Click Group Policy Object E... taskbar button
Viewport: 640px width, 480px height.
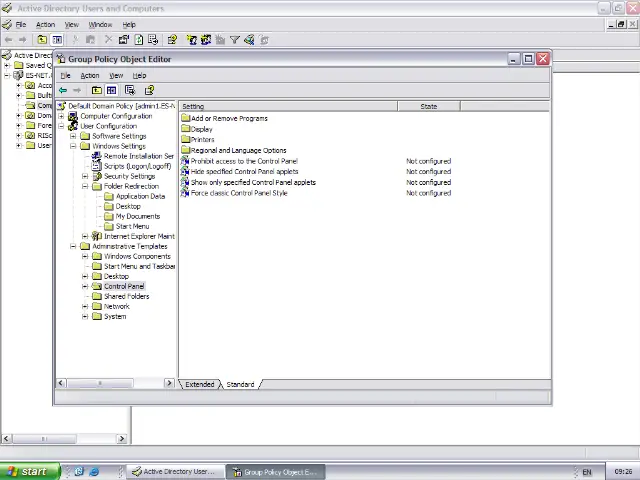(x=276, y=472)
